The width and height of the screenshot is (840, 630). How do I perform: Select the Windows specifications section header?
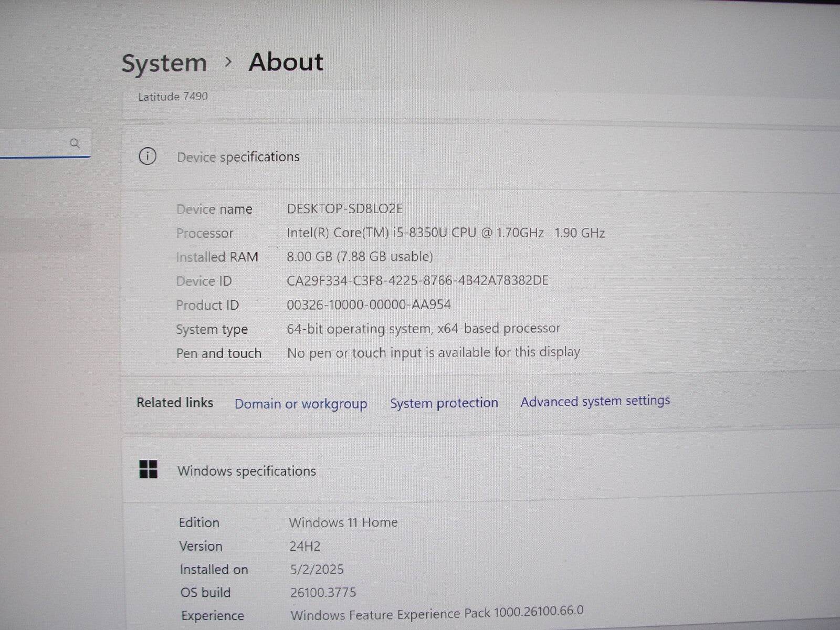(247, 471)
